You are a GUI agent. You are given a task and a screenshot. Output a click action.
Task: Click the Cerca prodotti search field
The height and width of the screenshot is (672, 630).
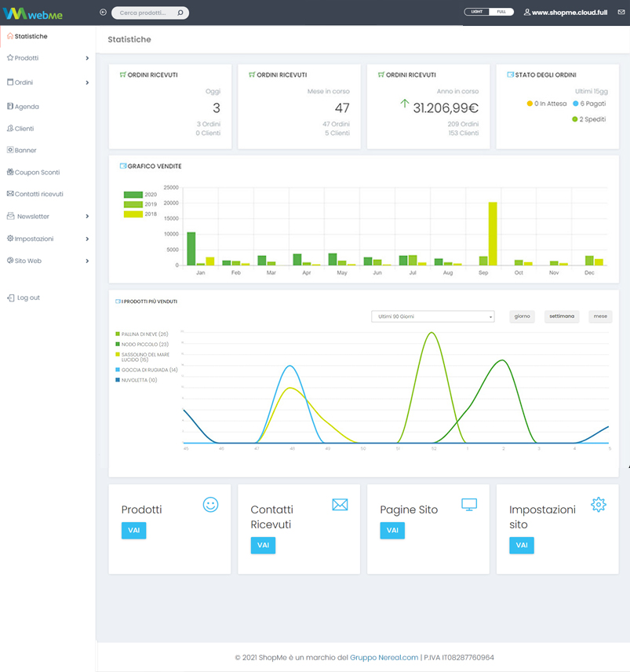click(x=145, y=13)
